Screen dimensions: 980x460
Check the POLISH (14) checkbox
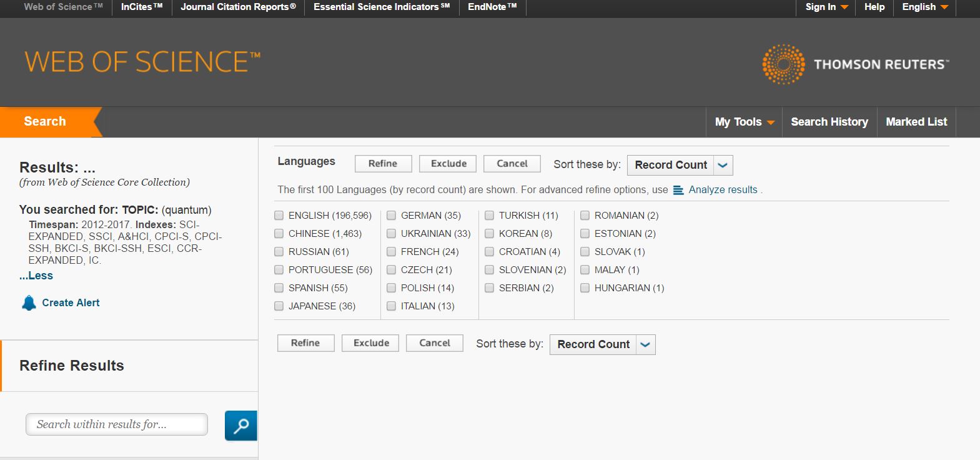point(392,288)
